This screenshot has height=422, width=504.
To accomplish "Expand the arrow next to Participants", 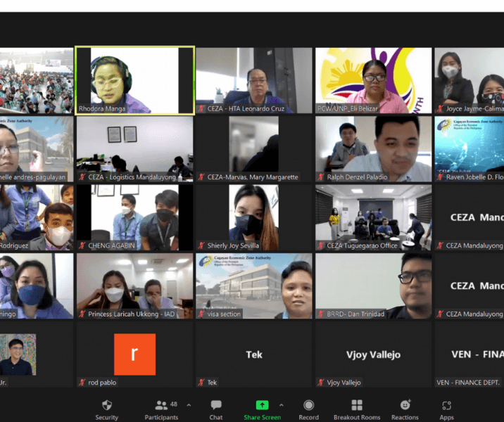I will (189, 405).
